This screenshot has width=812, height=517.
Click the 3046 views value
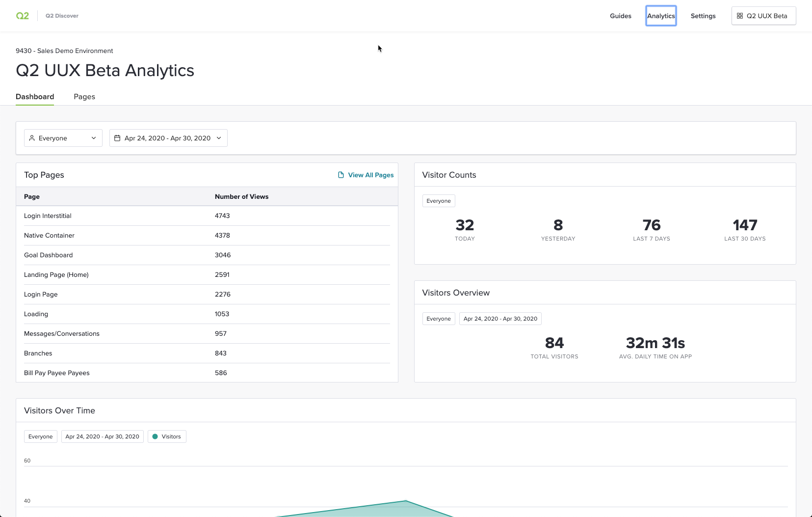pos(223,255)
